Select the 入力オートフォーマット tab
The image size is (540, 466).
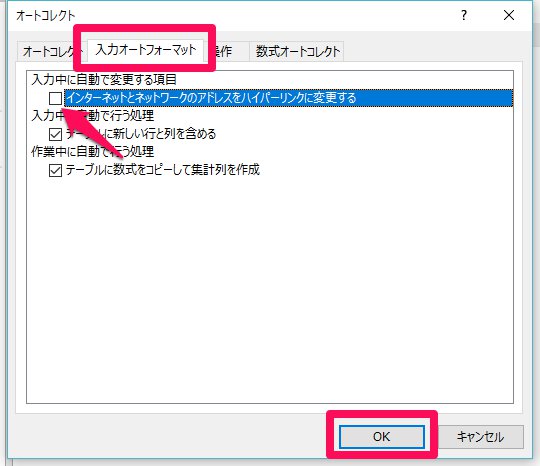pos(146,50)
